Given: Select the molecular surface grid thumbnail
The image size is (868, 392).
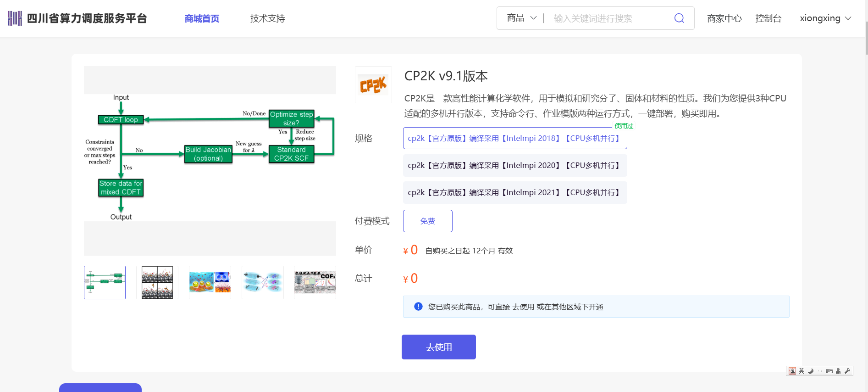Looking at the screenshot, I should pyautogui.click(x=157, y=282).
